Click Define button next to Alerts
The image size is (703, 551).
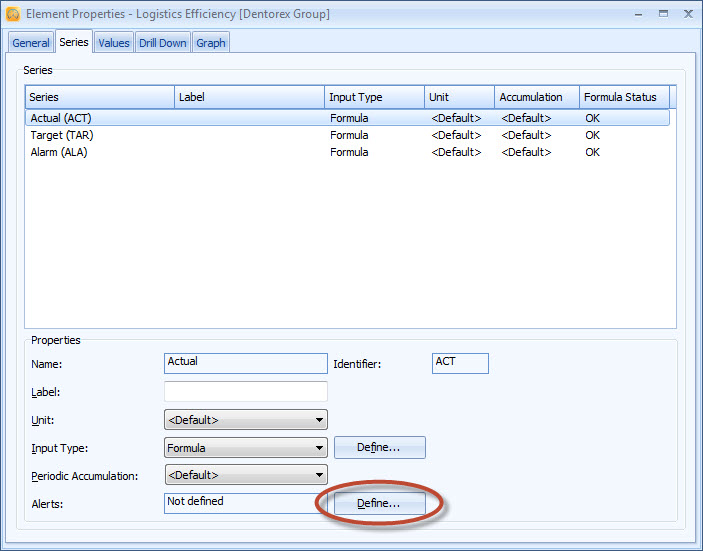[x=379, y=504]
